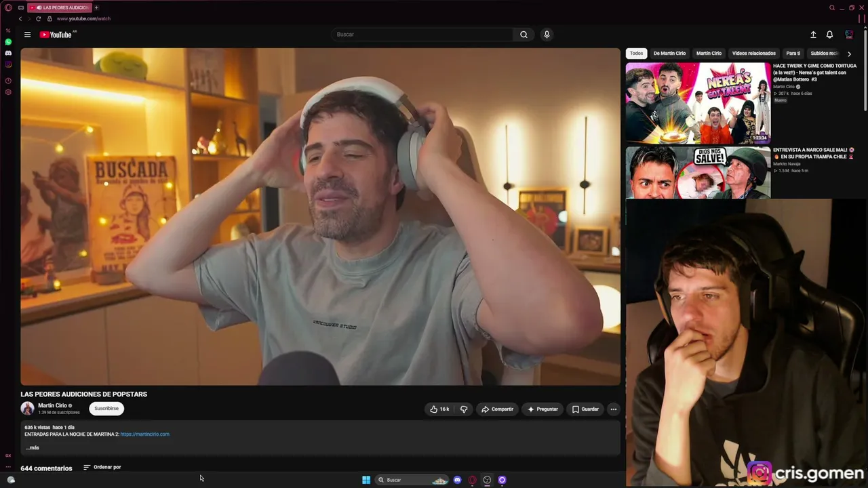Open the OBS icon in the taskbar
The image size is (868, 488).
tap(487, 480)
